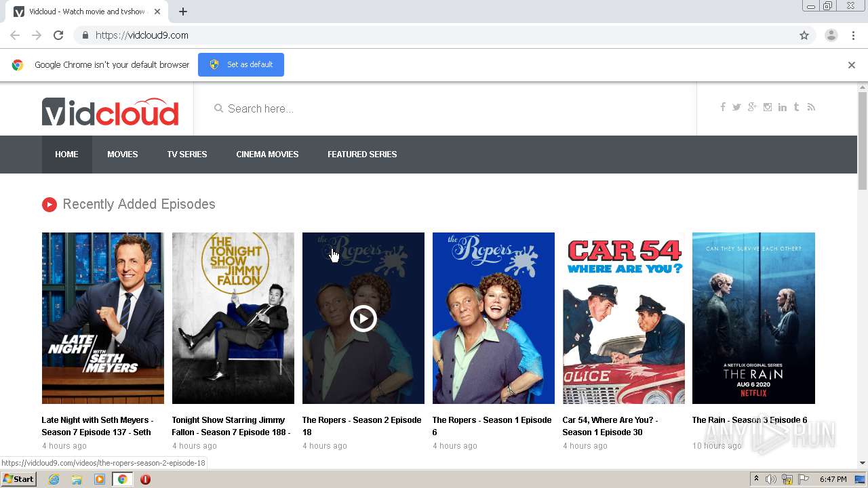Open Car 54 Where Are You poster
Screen dimensions: 868x488
[624, 318]
